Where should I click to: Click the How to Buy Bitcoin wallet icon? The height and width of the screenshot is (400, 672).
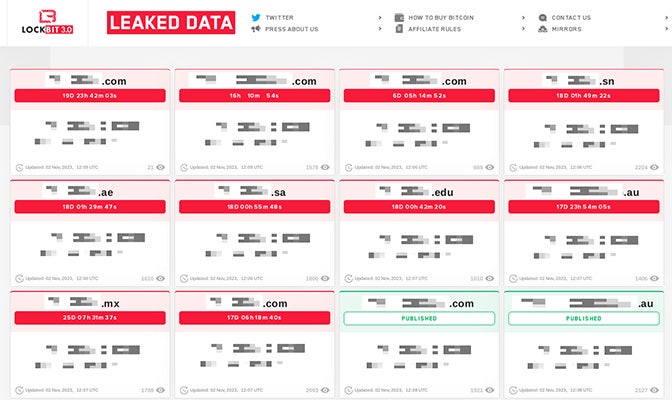tap(399, 17)
